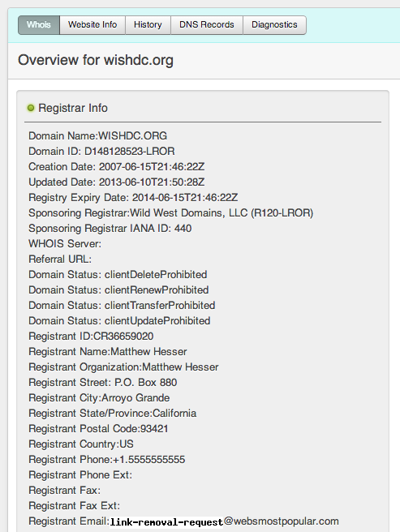
Task: Click the clientTransferProhibited status line
Action: pos(122,306)
